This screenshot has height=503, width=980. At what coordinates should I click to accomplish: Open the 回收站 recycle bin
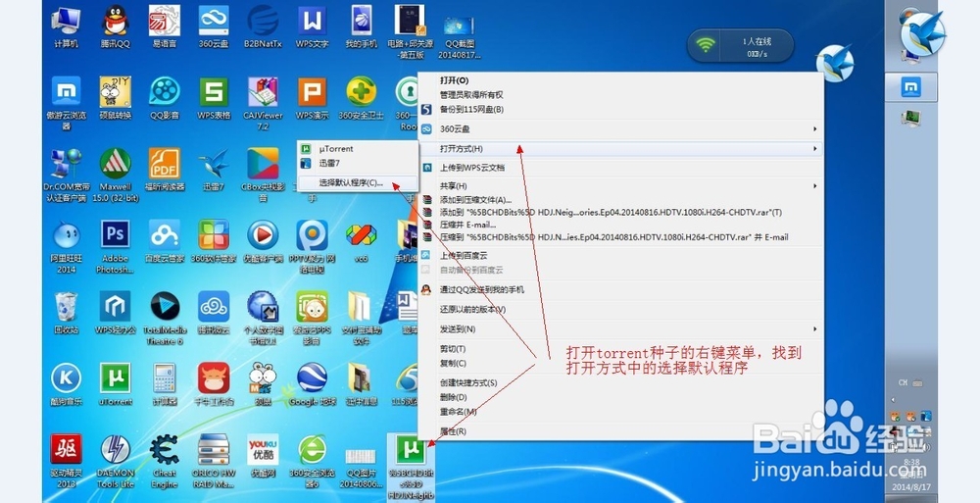(67, 313)
